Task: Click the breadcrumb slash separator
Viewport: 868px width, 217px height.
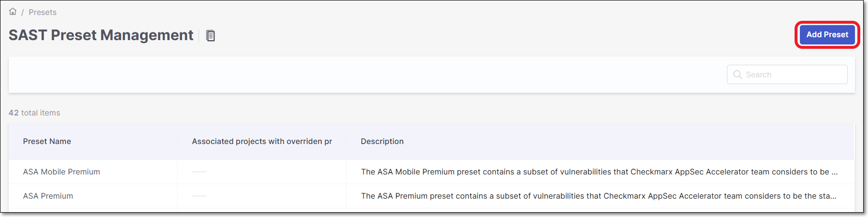Action: click(22, 12)
